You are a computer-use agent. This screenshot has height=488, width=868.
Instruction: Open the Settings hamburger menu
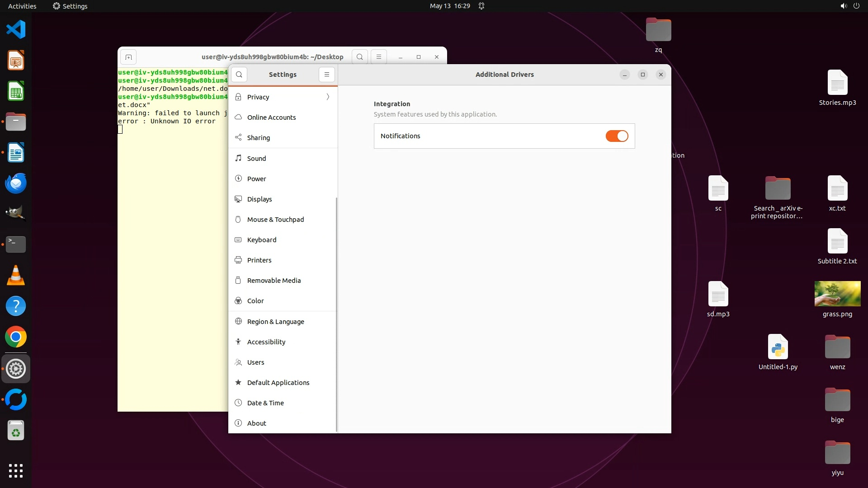(326, 75)
